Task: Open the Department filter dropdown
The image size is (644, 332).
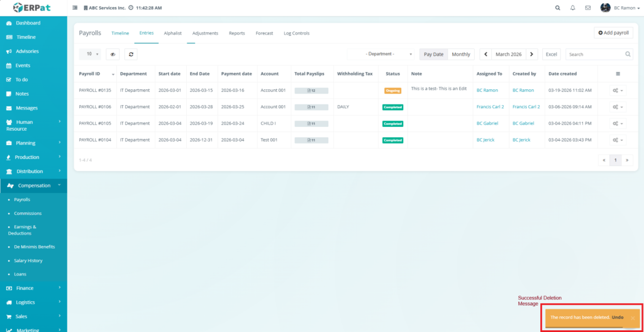Action: [x=380, y=55]
